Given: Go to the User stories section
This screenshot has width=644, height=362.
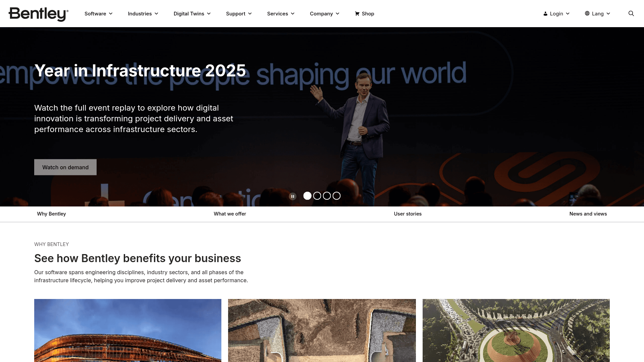Looking at the screenshot, I should click(x=408, y=214).
